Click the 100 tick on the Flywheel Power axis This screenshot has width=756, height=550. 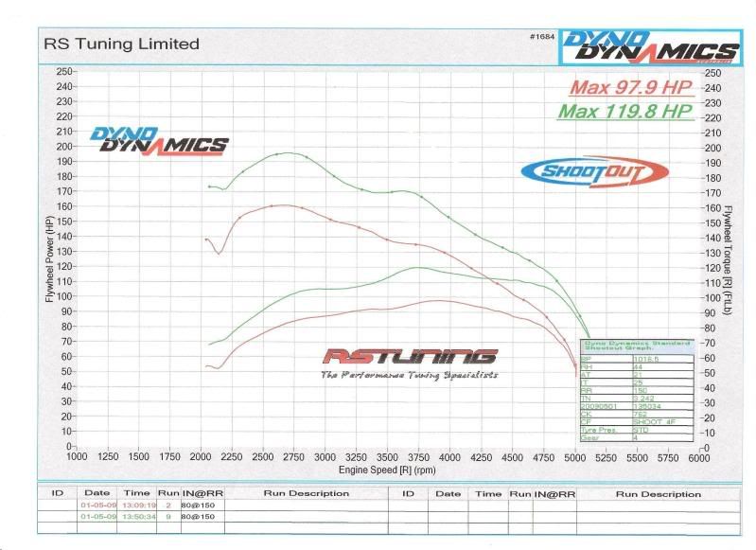pyautogui.click(x=64, y=296)
